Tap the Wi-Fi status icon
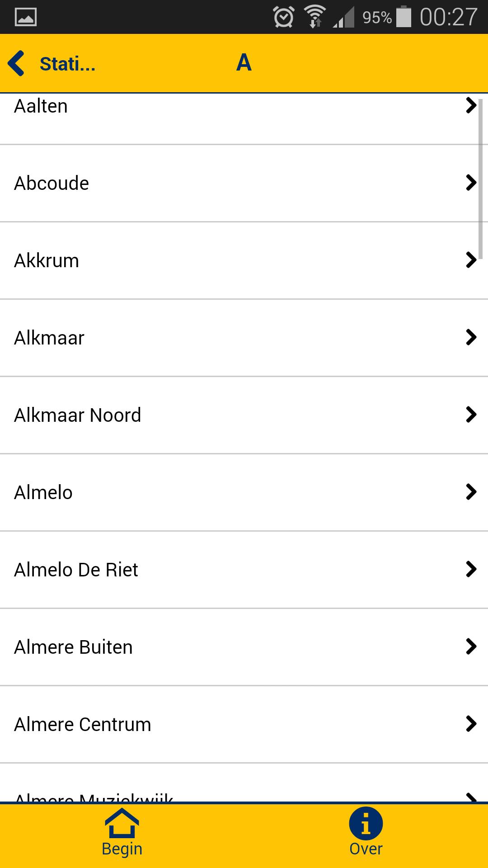This screenshot has height=868, width=488. [314, 17]
